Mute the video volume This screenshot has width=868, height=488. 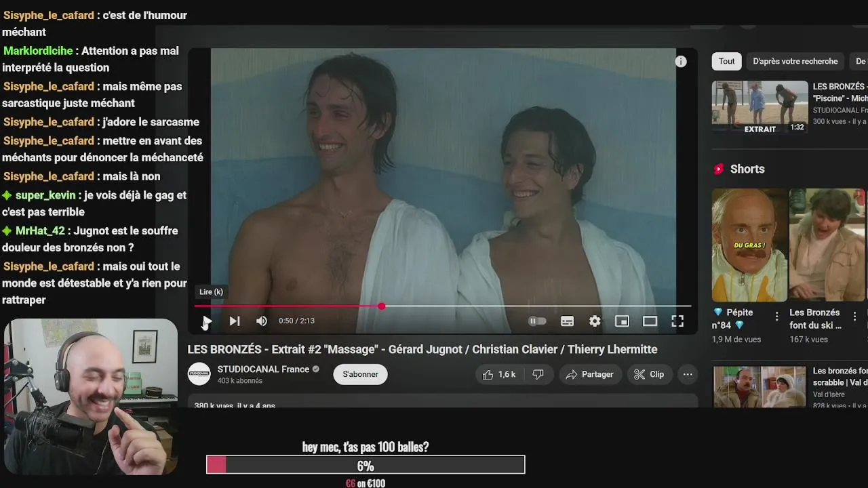[x=262, y=321]
